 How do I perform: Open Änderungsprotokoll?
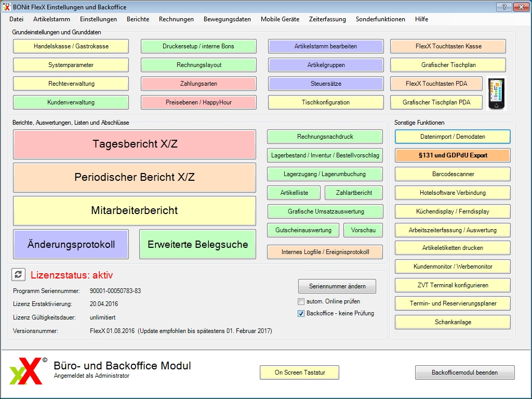click(x=71, y=244)
